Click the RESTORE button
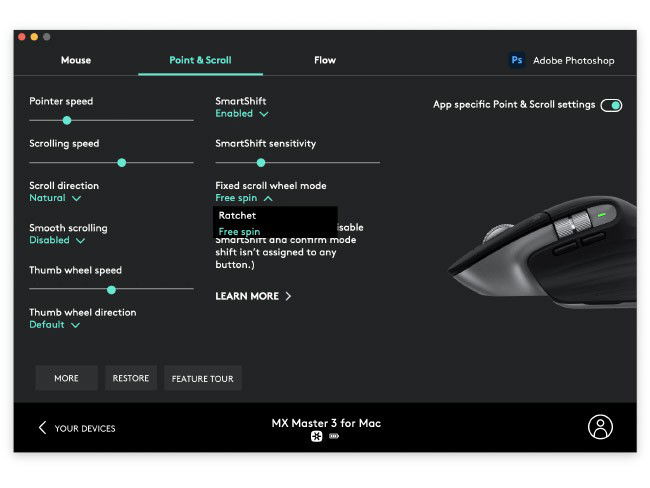This screenshot has width=650, height=488. tap(131, 378)
